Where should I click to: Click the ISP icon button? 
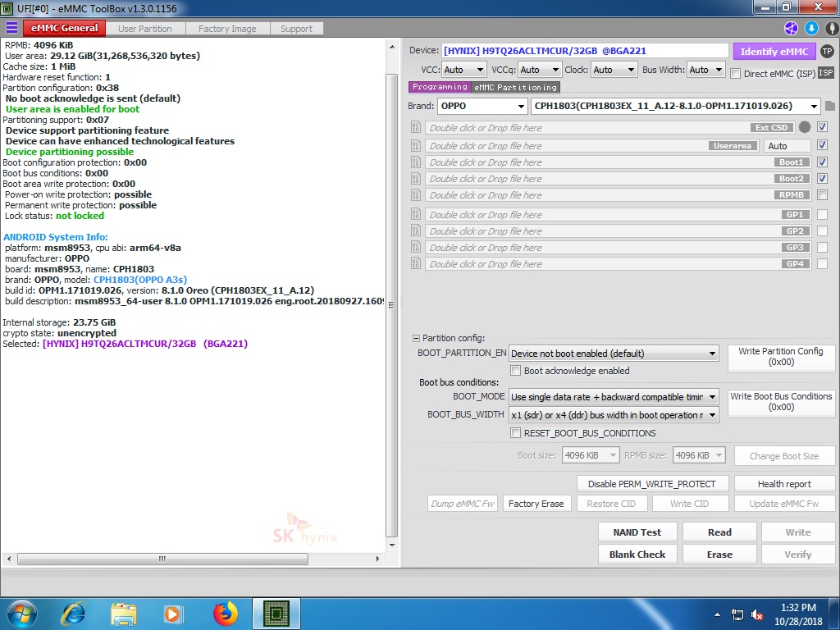(x=825, y=73)
